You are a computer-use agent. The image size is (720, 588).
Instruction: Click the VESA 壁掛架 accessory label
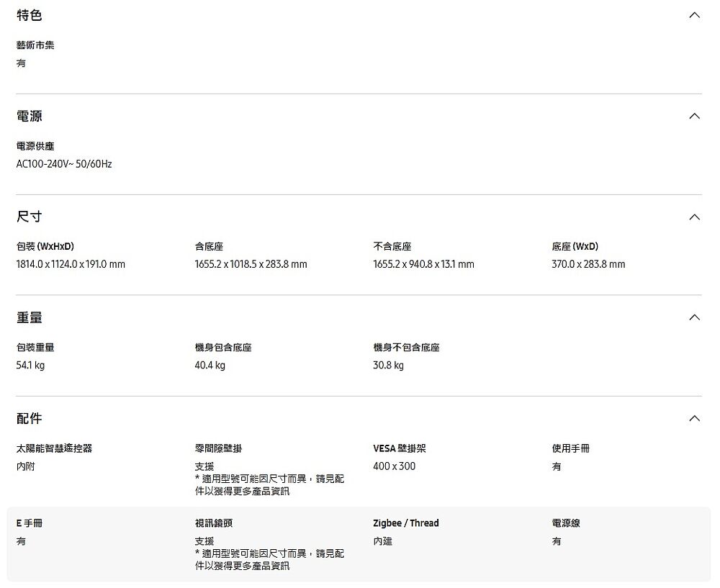pos(399,448)
